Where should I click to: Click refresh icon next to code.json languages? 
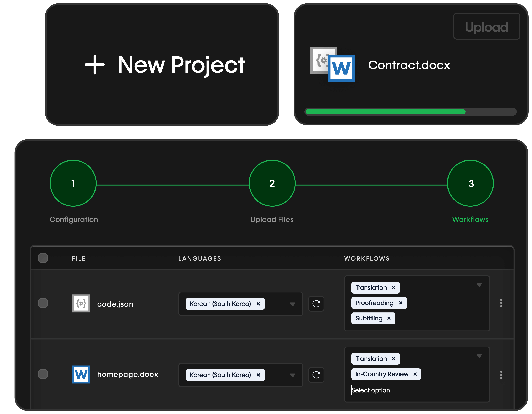(316, 304)
